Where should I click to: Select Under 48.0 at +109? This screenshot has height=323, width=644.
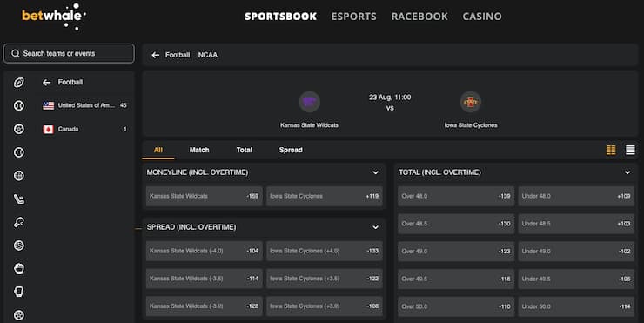pos(576,196)
